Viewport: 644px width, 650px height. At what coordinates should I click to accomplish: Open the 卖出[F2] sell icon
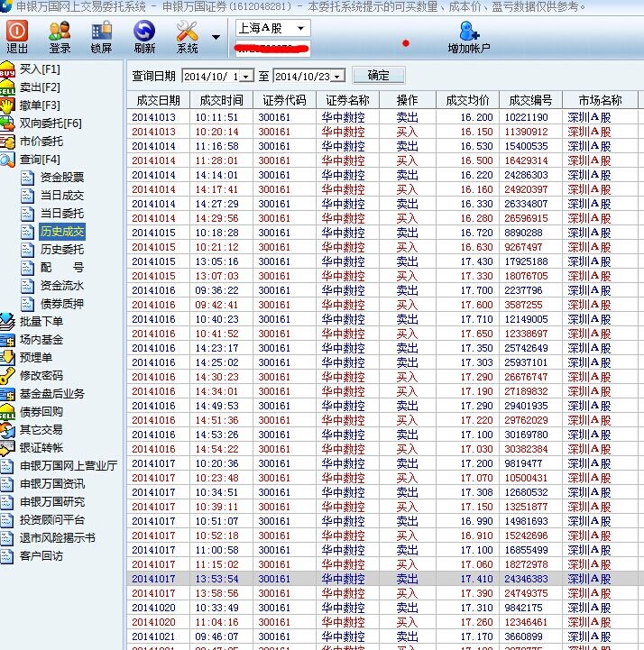[x=7, y=87]
